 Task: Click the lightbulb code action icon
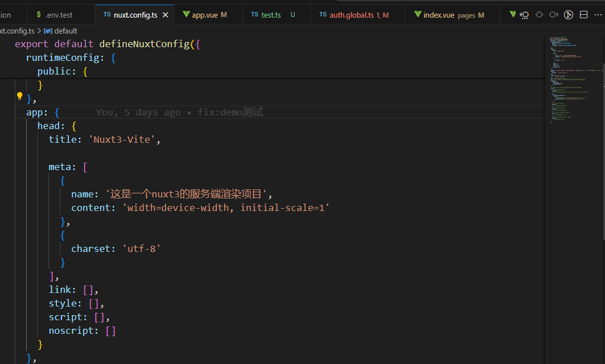19,96
